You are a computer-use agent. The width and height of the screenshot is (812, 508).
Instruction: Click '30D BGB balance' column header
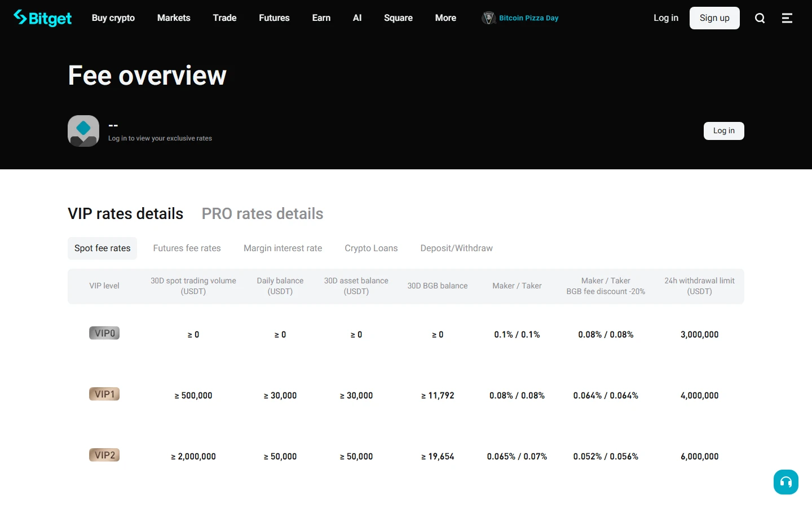click(438, 286)
